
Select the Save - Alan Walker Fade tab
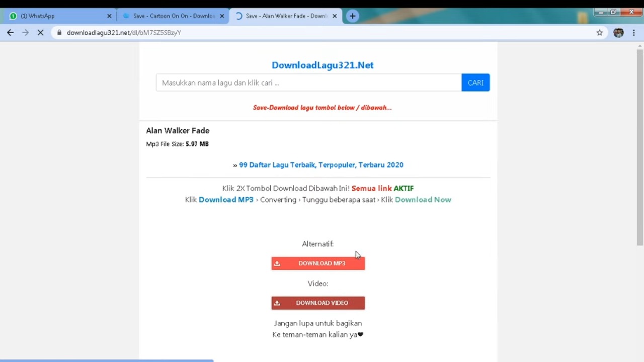285,16
